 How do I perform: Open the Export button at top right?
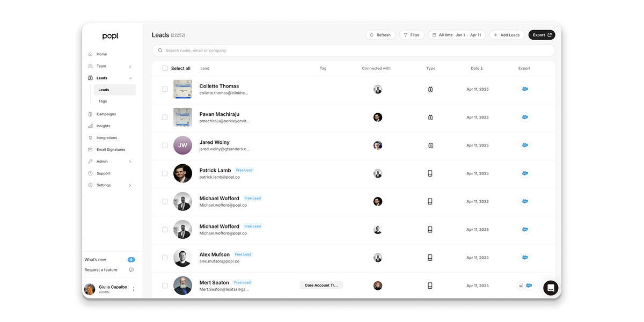(x=541, y=34)
